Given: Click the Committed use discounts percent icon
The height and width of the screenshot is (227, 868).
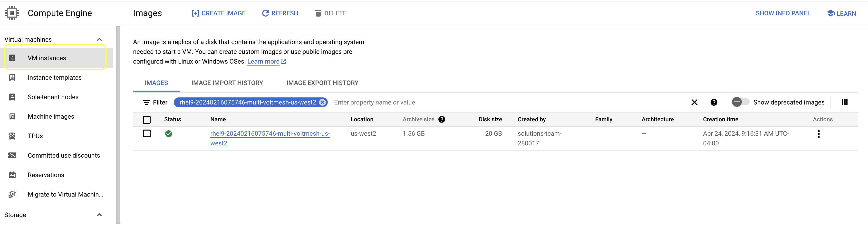Looking at the screenshot, I should pos(12,156).
